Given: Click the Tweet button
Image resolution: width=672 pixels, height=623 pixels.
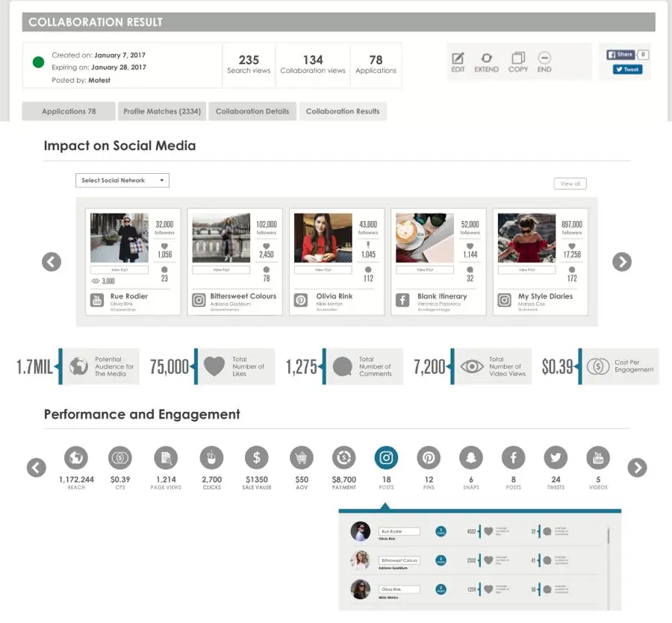Looking at the screenshot, I should pyautogui.click(x=627, y=69).
